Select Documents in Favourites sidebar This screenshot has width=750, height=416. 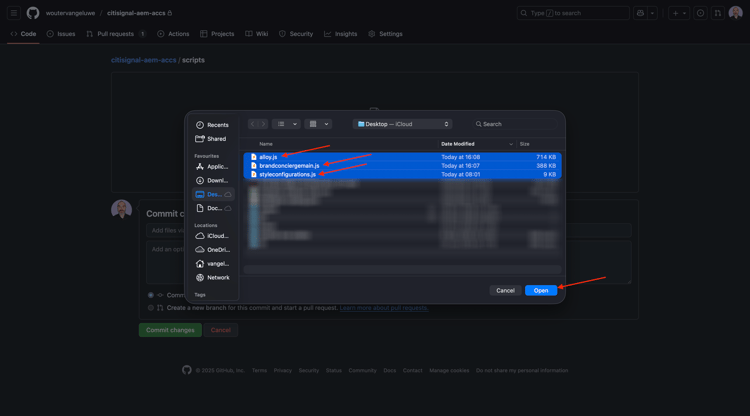tap(212, 208)
